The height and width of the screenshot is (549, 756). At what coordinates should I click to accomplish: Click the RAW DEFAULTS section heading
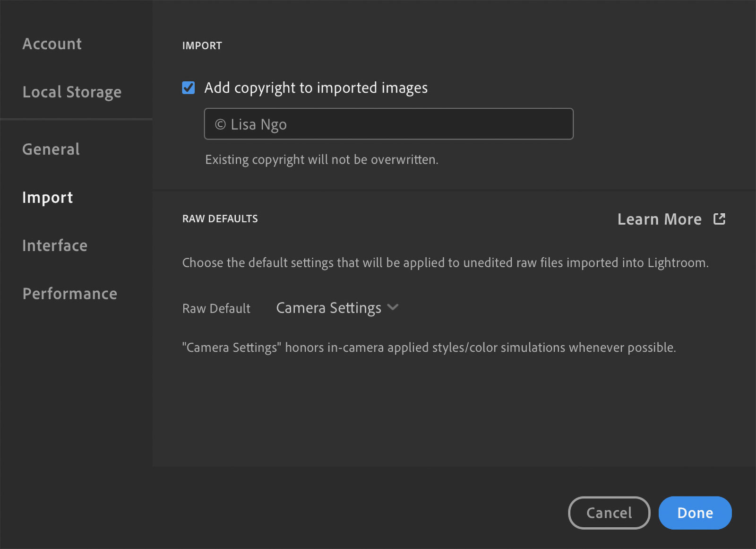point(220,219)
